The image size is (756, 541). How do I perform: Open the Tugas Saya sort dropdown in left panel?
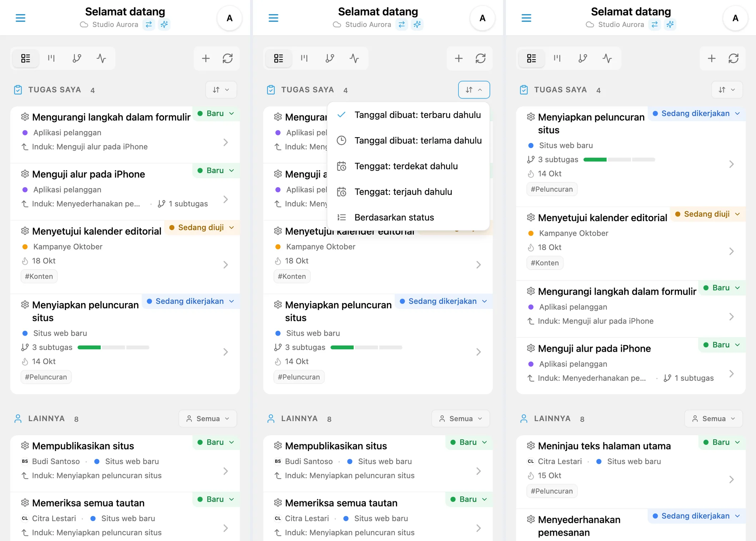[221, 90]
